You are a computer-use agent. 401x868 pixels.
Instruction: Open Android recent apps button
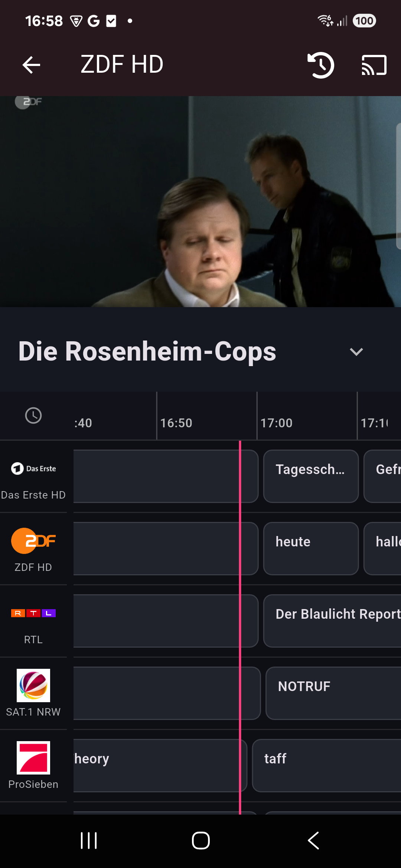coord(89,841)
